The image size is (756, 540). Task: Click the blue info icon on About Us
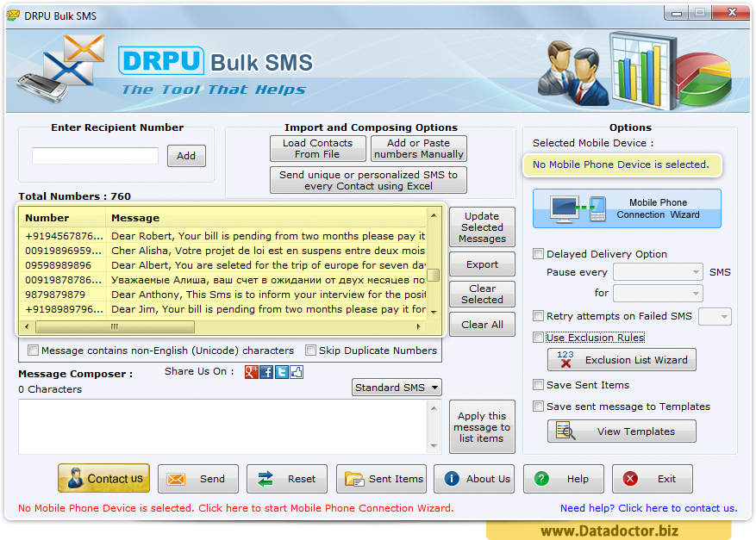452,479
